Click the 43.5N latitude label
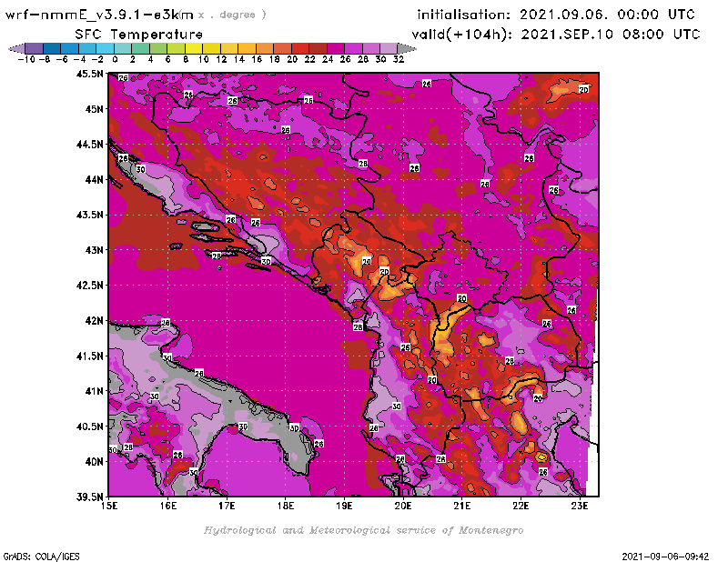 pos(89,215)
